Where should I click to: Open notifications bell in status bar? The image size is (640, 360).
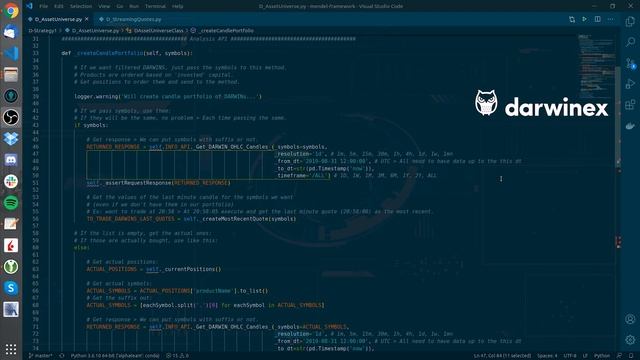631,356
